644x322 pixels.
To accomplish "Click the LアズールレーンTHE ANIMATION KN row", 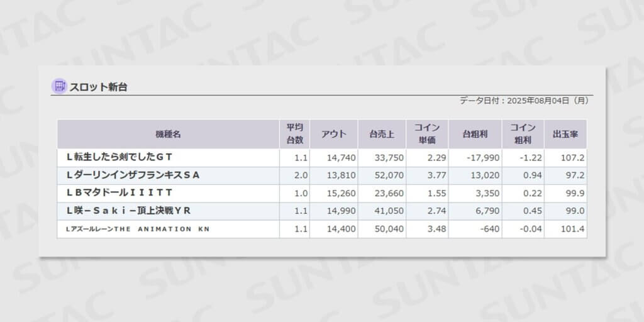I will click(x=137, y=229).
